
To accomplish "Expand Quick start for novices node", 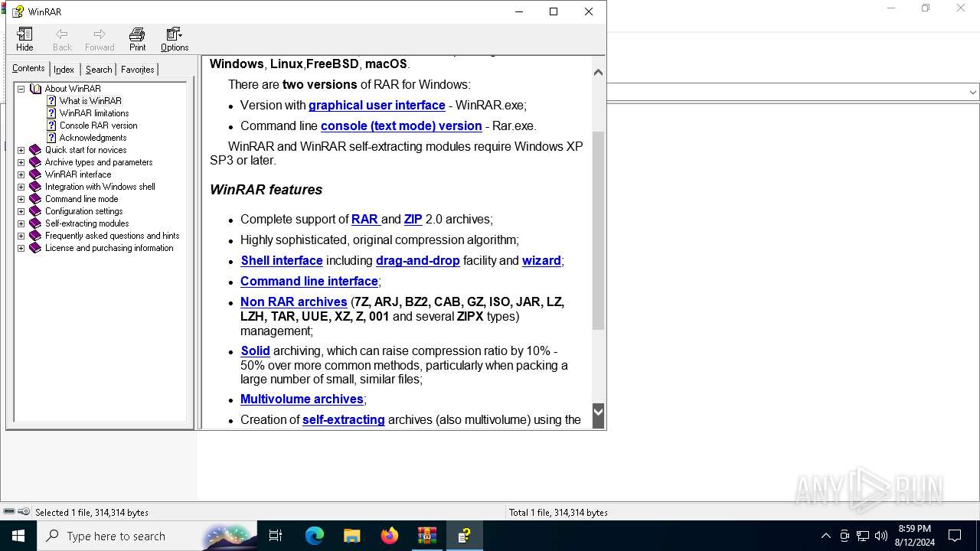I will point(21,150).
